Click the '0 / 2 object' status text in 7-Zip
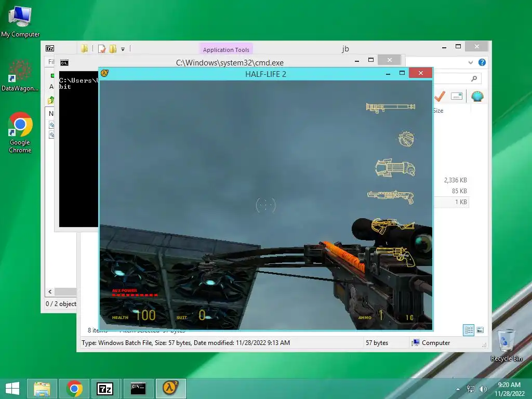Screen dimensions: 532x399 [61, 303]
